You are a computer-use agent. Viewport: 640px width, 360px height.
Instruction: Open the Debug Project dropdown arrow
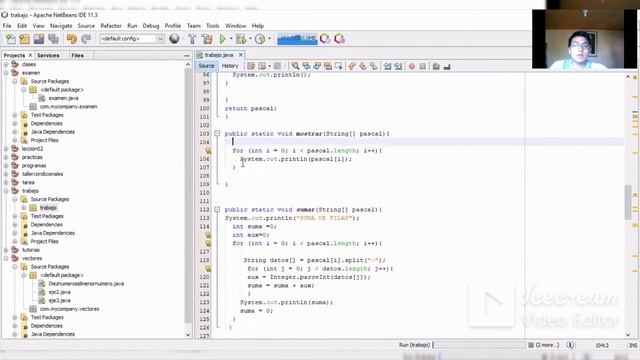pos(250,39)
